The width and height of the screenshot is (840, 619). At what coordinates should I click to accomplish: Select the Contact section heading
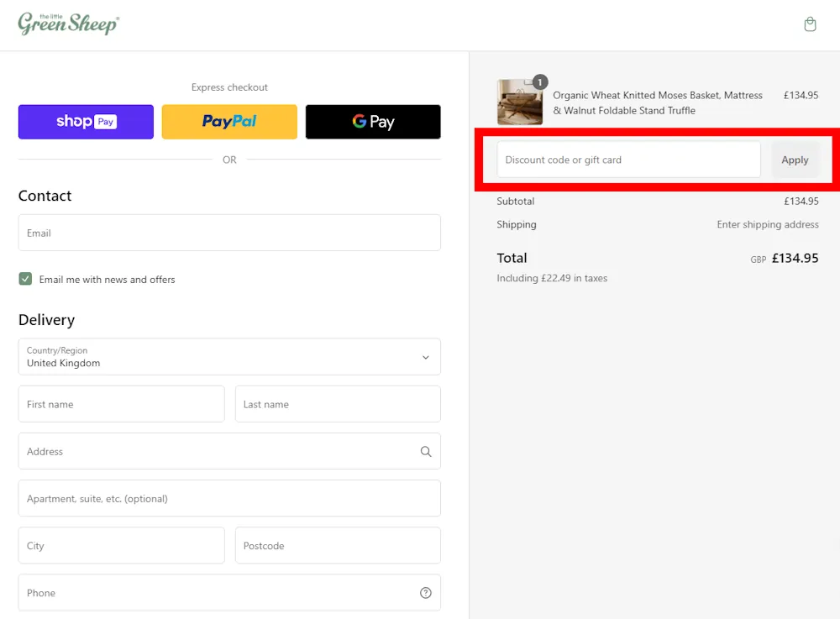point(45,196)
